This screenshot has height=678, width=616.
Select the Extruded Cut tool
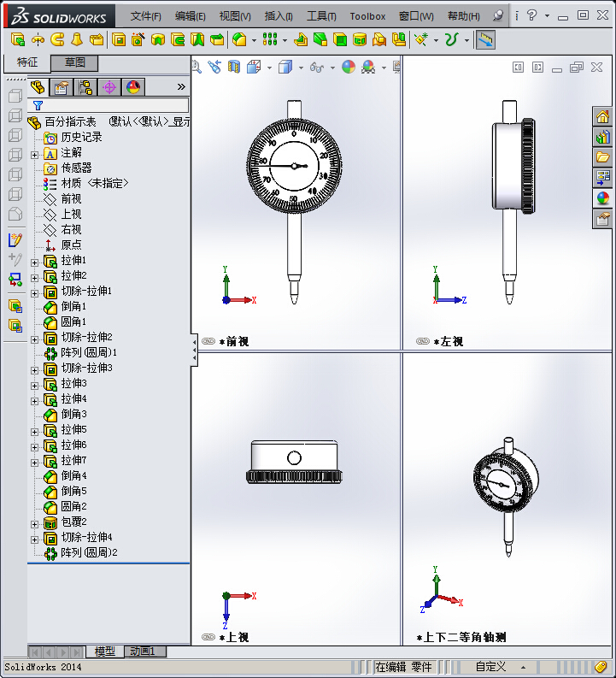(x=119, y=40)
